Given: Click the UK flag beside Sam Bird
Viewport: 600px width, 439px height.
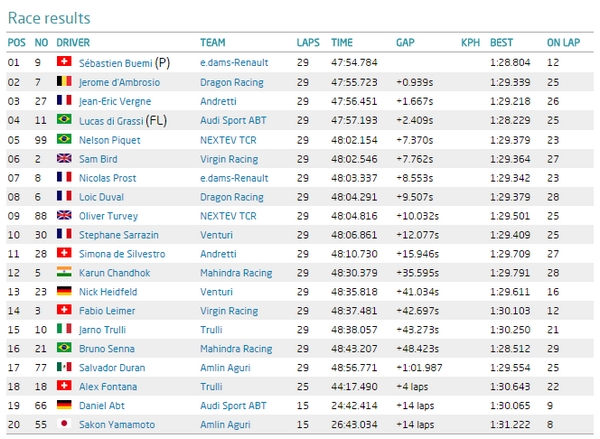Looking at the screenshot, I should (x=64, y=158).
